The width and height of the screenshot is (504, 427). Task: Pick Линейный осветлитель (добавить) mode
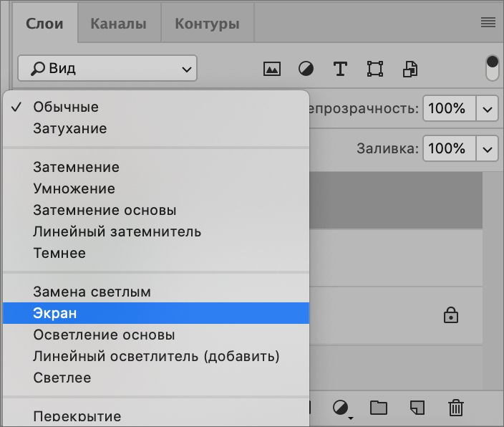tap(156, 356)
